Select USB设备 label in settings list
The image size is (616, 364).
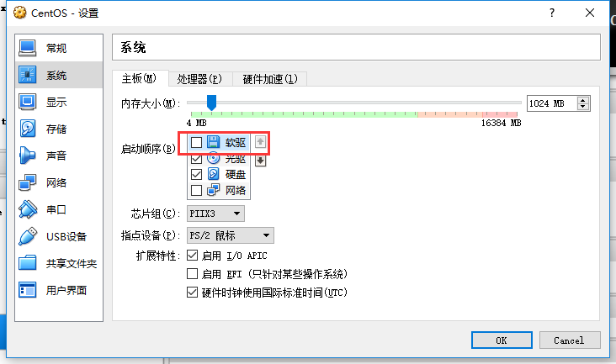pyautogui.click(x=66, y=236)
